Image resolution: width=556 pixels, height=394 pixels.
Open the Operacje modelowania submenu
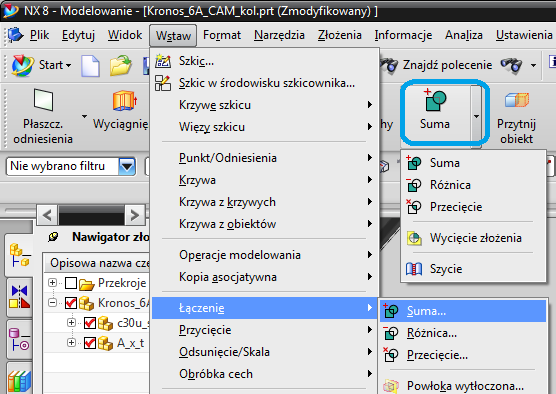(x=265, y=255)
